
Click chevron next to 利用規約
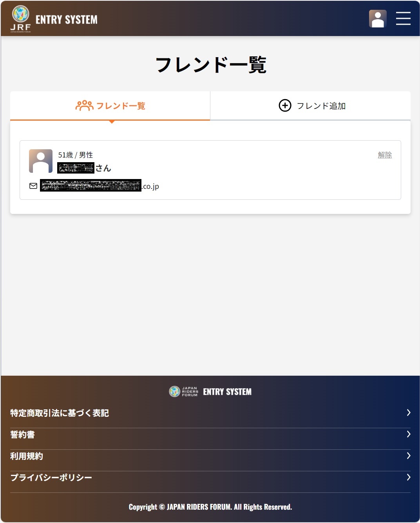409,456
